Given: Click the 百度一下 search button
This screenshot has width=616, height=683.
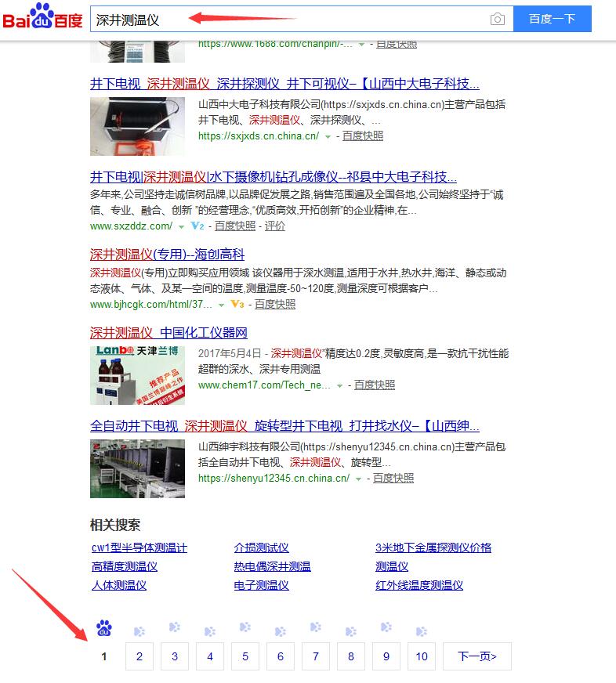Looking at the screenshot, I should [552, 20].
